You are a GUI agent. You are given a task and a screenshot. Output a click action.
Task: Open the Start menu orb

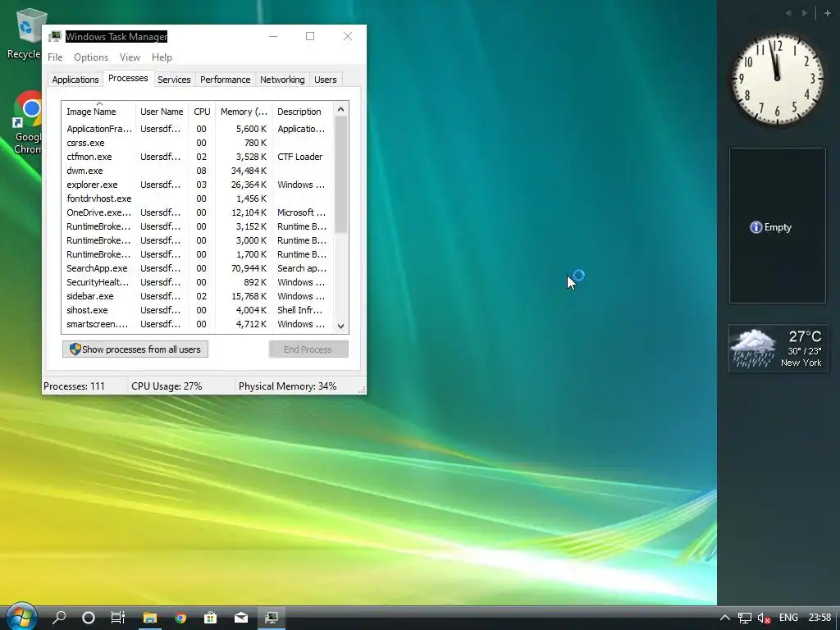tap(21, 616)
